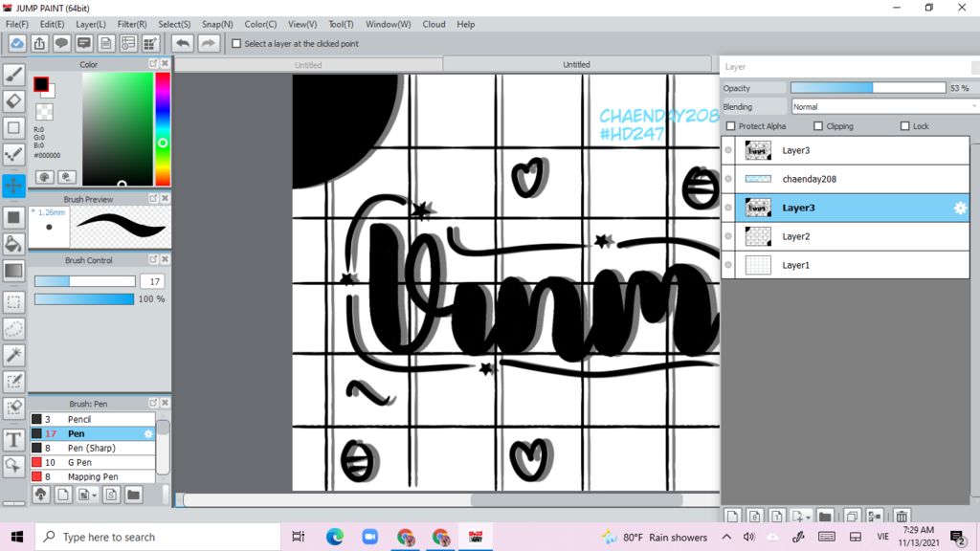Click the cloud save icon in toolbar

click(17, 43)
